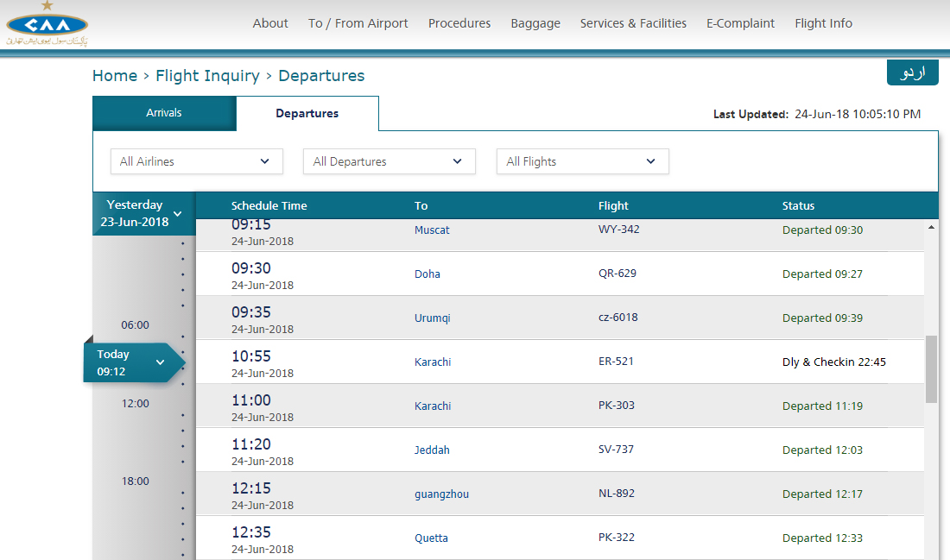Click the Last Updated timestamp
The height and width of the screenshot is (560, 950).
[858, 115]
